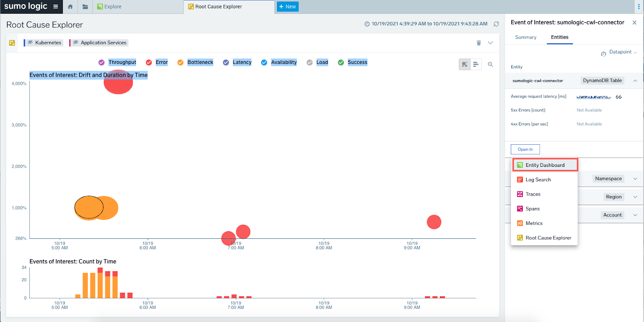
Task: Expand the Region section
Action: coord(635,197)
